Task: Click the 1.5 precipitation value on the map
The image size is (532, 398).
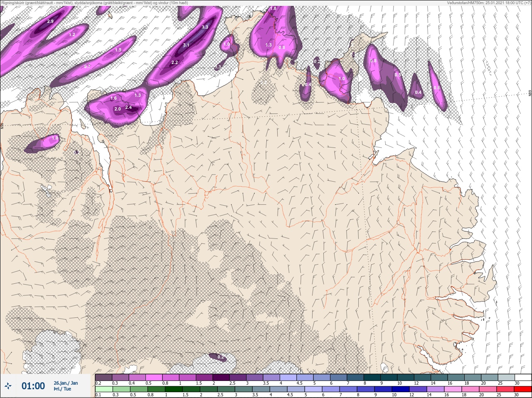Action: [118, 50]
